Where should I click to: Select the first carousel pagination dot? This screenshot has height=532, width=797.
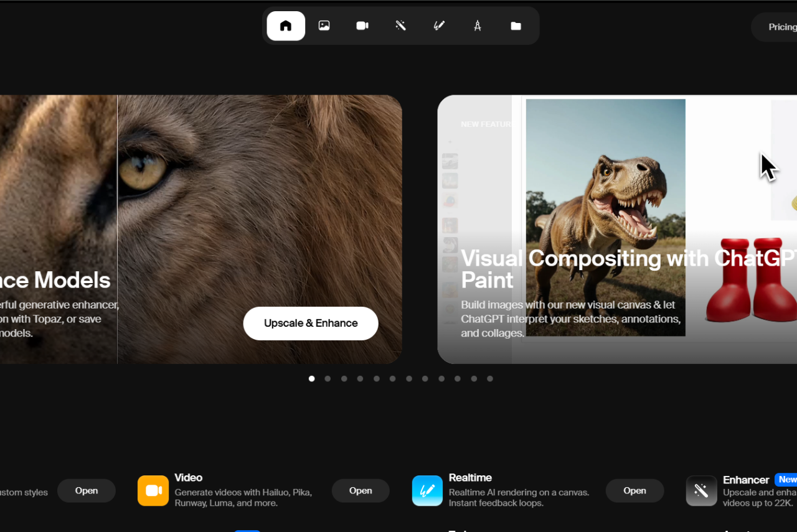point(311,378)
